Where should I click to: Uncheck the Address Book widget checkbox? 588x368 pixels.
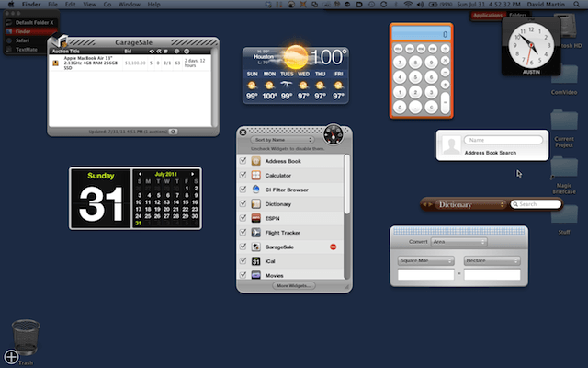click(243, 161)
